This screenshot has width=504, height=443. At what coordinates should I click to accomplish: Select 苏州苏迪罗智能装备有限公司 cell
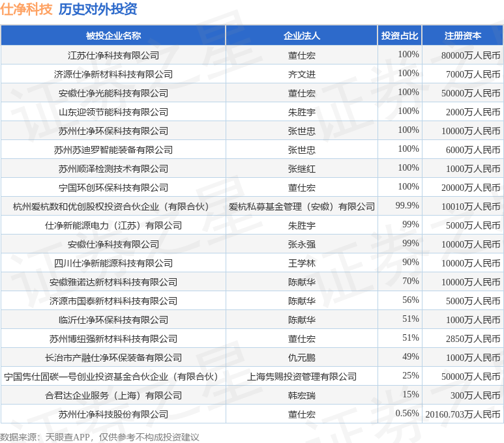[x=113, y=150]
